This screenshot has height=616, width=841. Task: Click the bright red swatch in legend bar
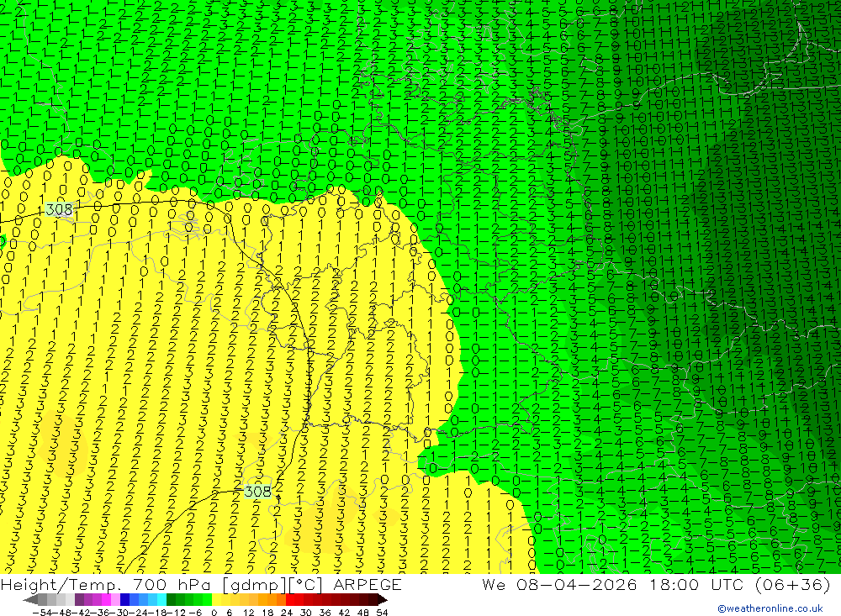[x=290, y=600]
